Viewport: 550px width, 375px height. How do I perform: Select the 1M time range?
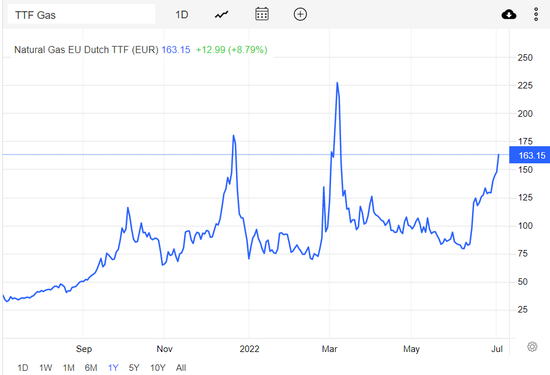(69, 368)
